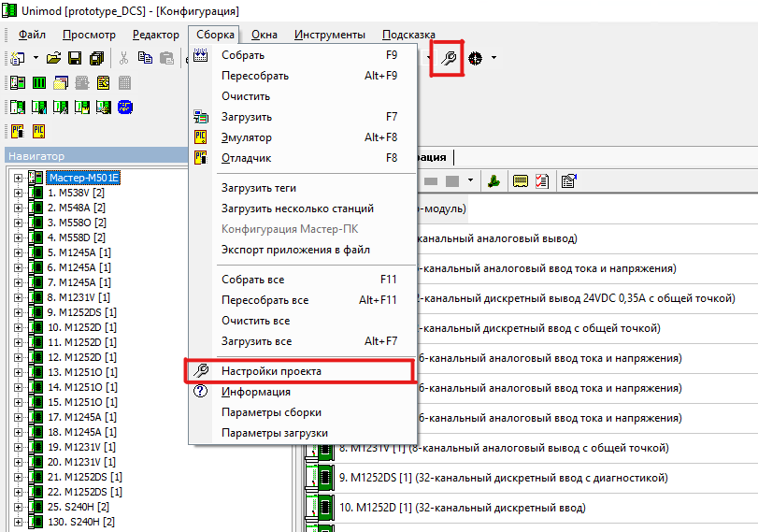Viewport: 758px width, 532px height.
Task: Open the Подсказка menu
Action: (x=408, y=35)
